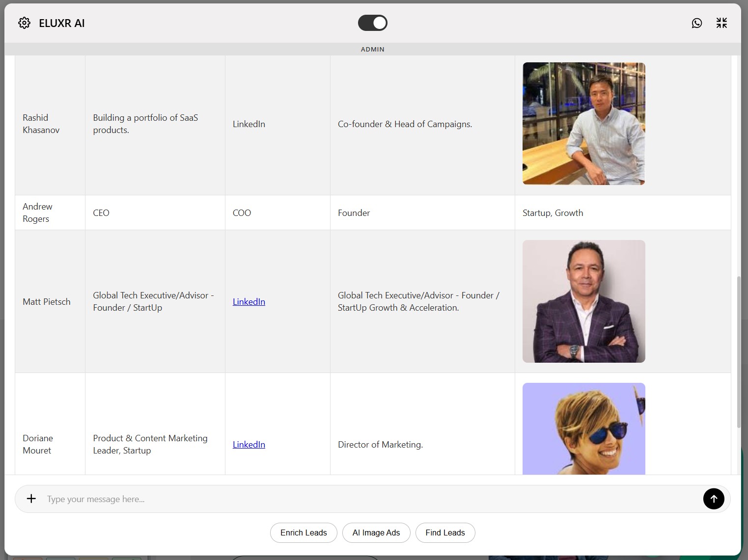Click the seated man in striped shirt photo
This screenshot has width=748, height=560.
[x=583, y=124]
